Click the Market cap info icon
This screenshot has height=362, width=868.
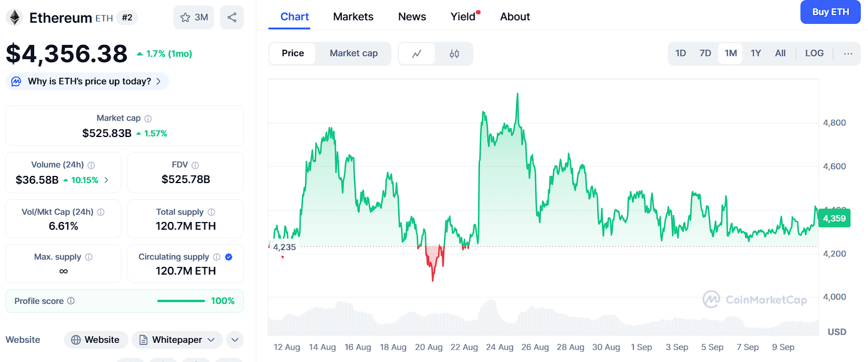coord(148,118)
